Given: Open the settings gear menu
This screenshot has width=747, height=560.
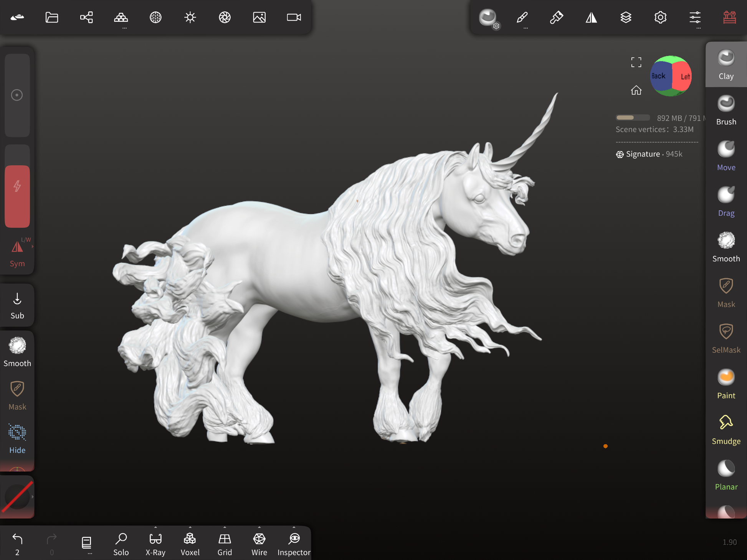Looking at the screenshot, I should (660, 17).
